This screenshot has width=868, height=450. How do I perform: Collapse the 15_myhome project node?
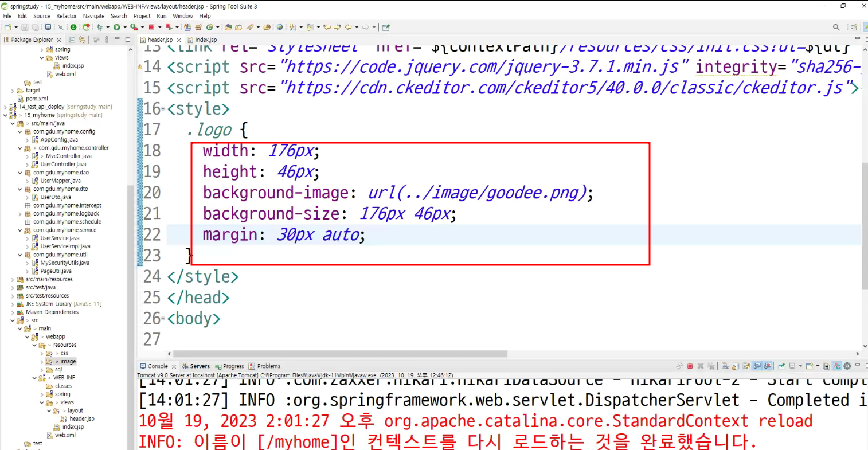click(5, 115)
